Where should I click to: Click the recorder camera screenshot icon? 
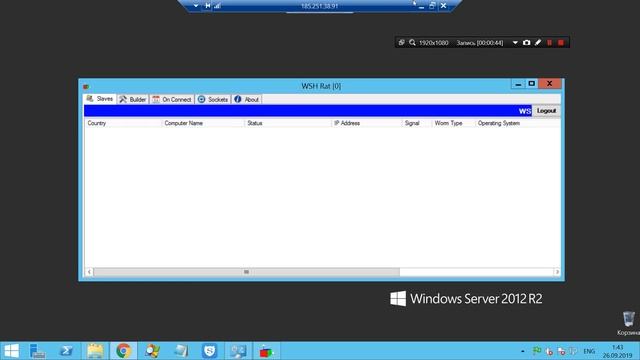point(527,42)
